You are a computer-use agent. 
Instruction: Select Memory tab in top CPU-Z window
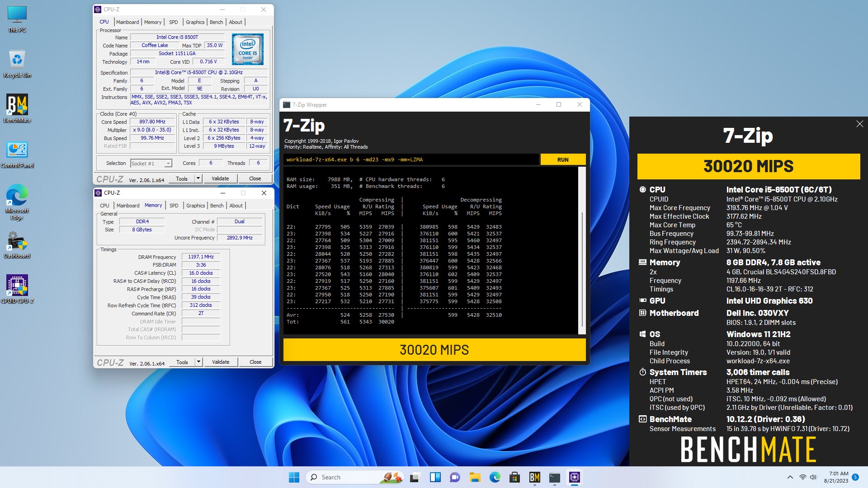(153, 22)
